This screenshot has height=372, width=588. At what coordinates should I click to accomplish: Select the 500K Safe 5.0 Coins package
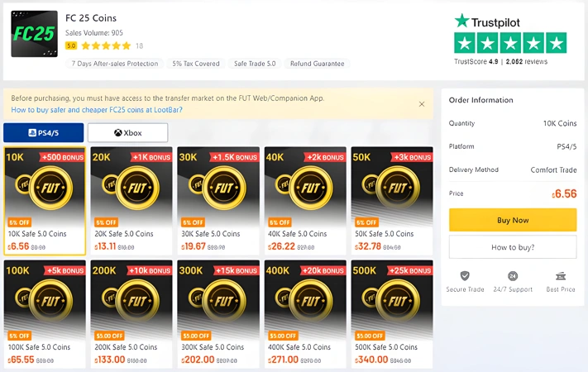tap(392, 314)
